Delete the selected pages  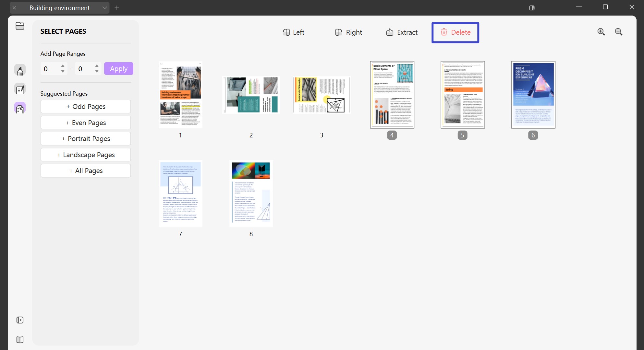[455, 32]
